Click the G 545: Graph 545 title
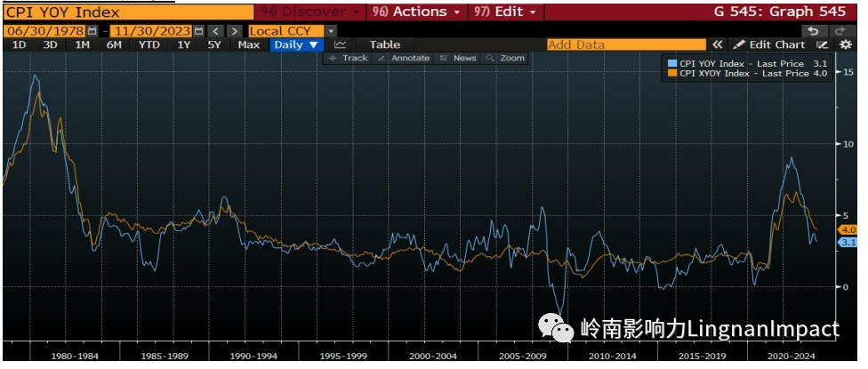The image size is (868, 369). 780,12
